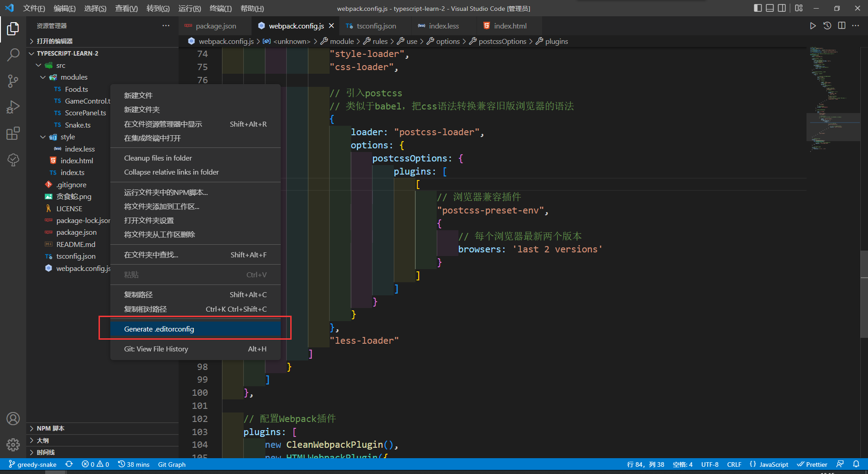Select Cleanup files in folder entry

(195, 158)
